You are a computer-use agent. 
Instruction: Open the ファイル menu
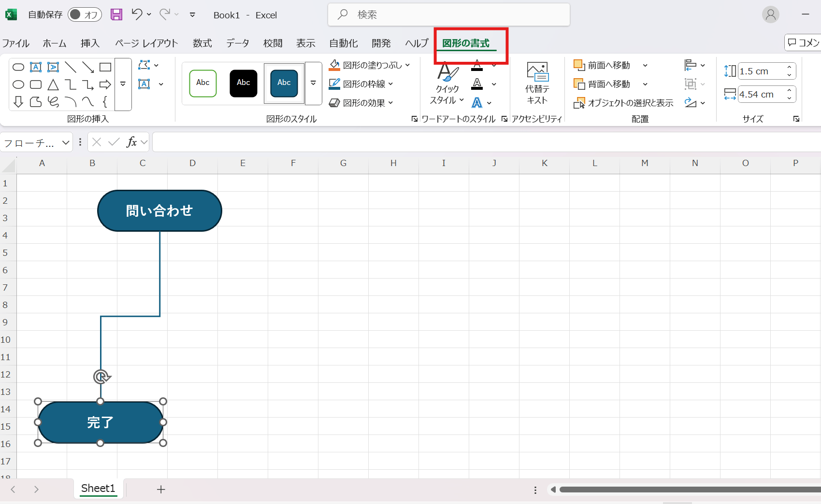pyautogui.click(x=16, y=43)
